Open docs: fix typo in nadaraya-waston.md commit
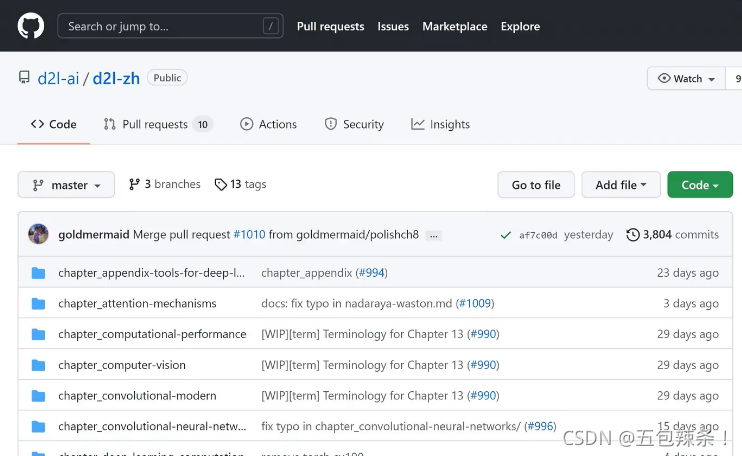 click(356, 303)
